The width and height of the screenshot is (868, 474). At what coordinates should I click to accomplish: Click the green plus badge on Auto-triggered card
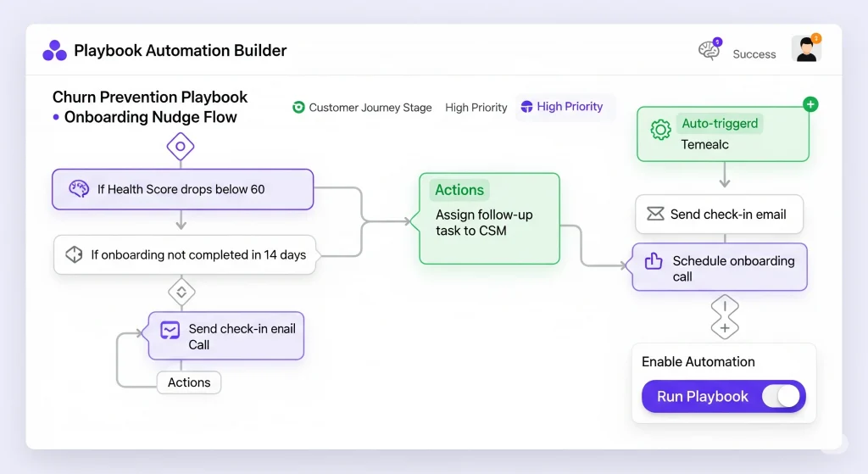click(x=810, y=104)
